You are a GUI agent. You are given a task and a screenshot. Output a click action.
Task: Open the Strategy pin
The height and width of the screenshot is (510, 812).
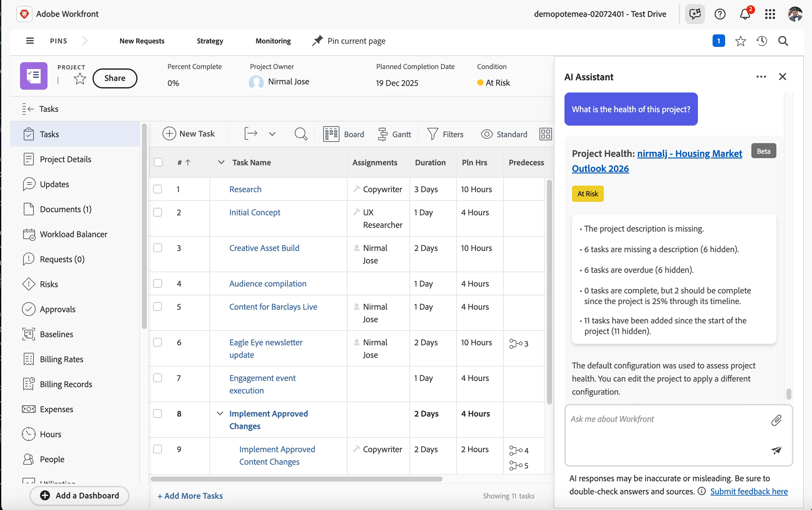(210, 41)
